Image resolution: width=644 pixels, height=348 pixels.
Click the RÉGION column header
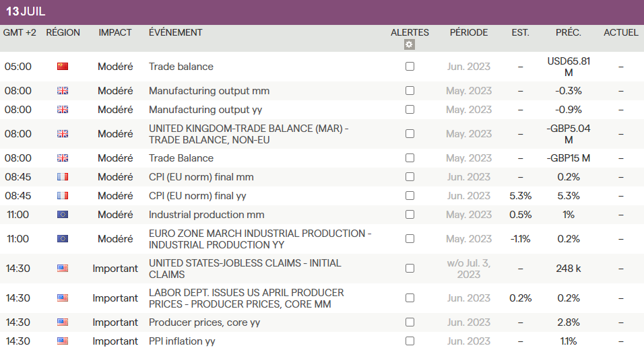click(x=63, y=32)
